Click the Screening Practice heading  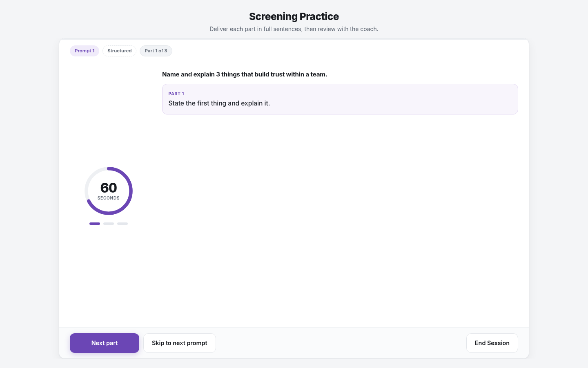click(294, 16)
